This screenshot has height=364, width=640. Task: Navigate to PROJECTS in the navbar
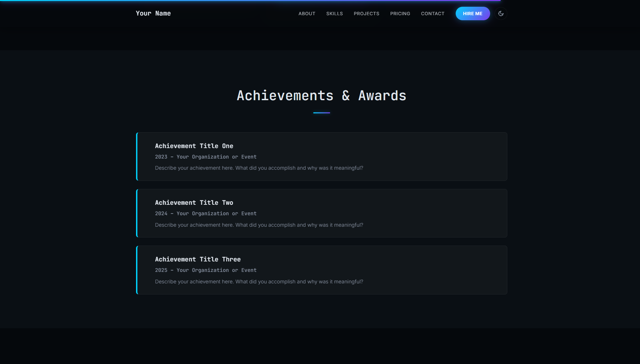367,13
